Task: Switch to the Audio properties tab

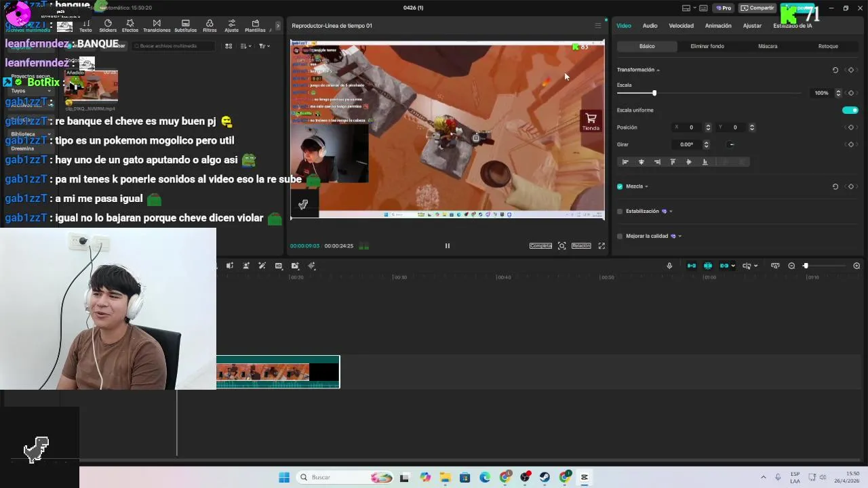Action: pos(650,26)
